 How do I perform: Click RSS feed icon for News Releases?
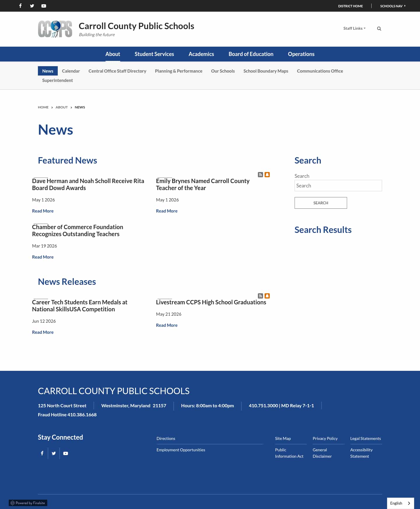click(x=260, y=296)
